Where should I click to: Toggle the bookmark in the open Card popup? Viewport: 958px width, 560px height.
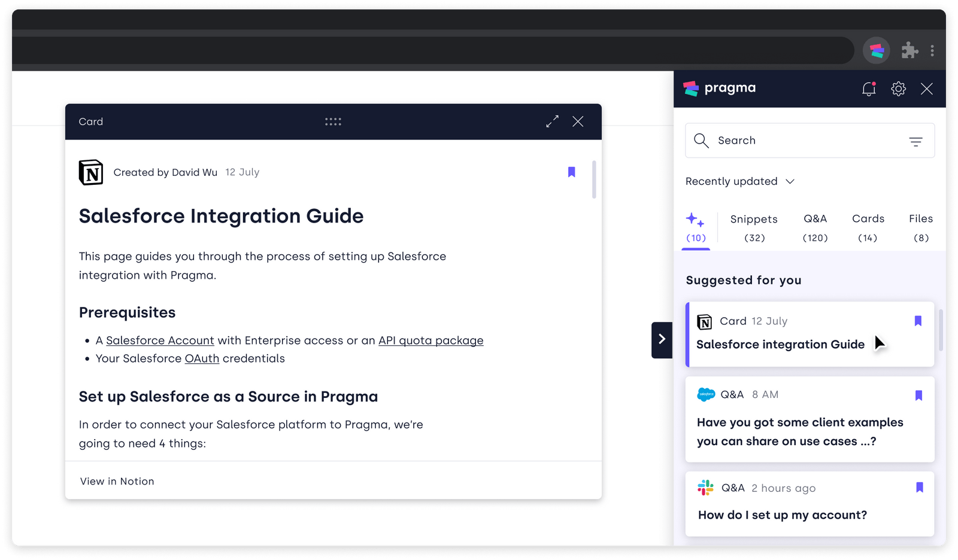[x=571, y=172]
